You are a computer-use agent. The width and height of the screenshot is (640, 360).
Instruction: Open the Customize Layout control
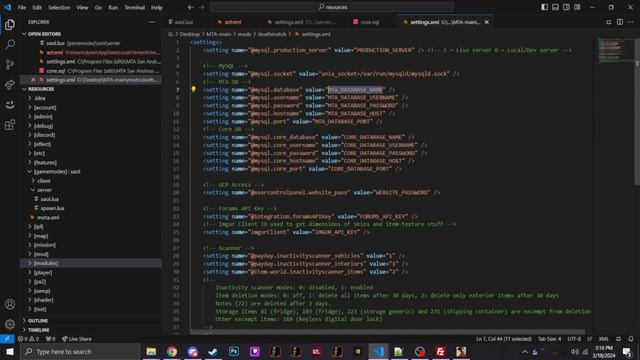tap(577, 7)
